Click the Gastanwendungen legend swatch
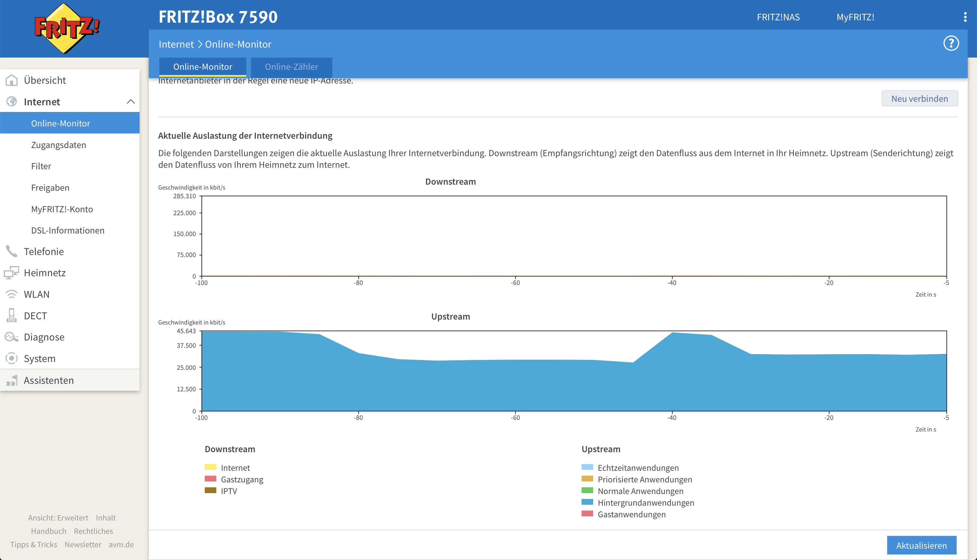This screenshot has height=560, width=977. [x=587, y=514]
